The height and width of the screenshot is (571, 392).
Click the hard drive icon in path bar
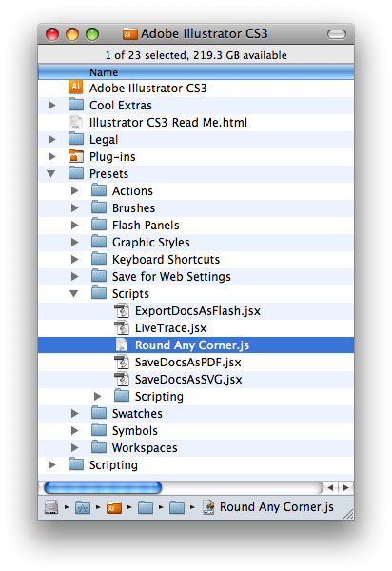click(51, 506)
